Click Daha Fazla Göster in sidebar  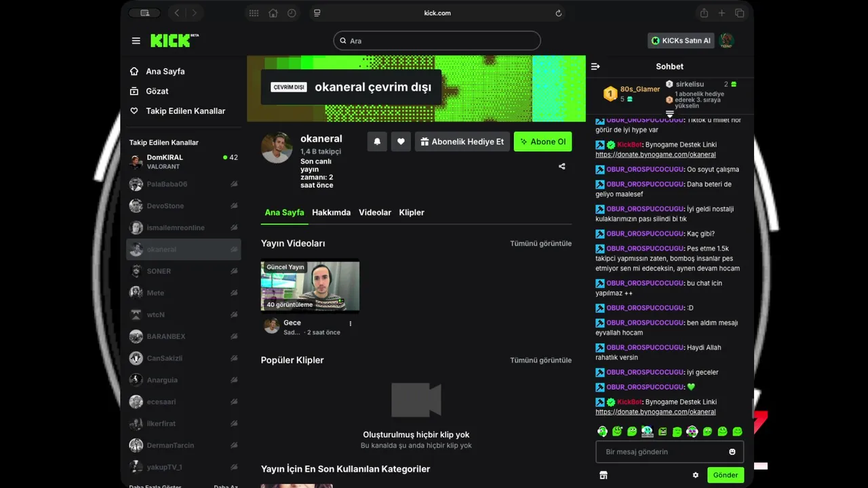[x=155, y=486]
